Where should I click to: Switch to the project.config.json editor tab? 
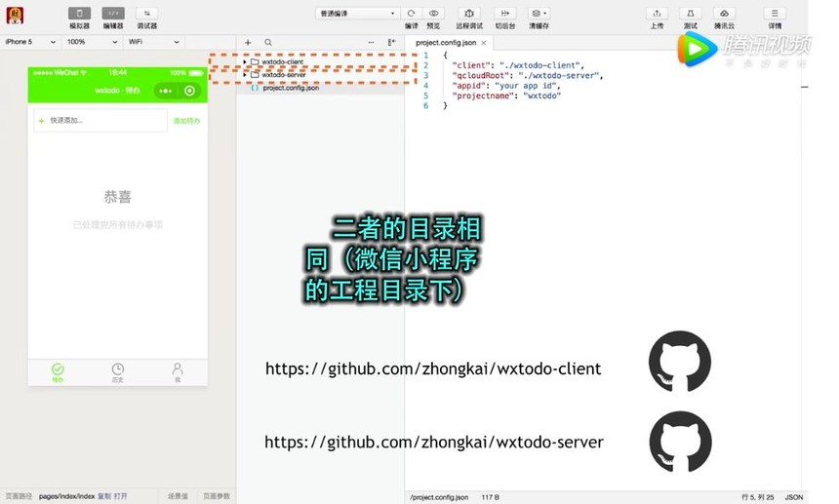point(446,42)
